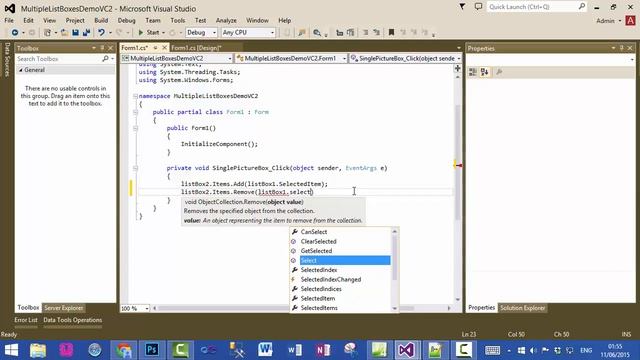Click the Open File folder icon
Viewport: 640px width, 360px height.
[64, 32]
